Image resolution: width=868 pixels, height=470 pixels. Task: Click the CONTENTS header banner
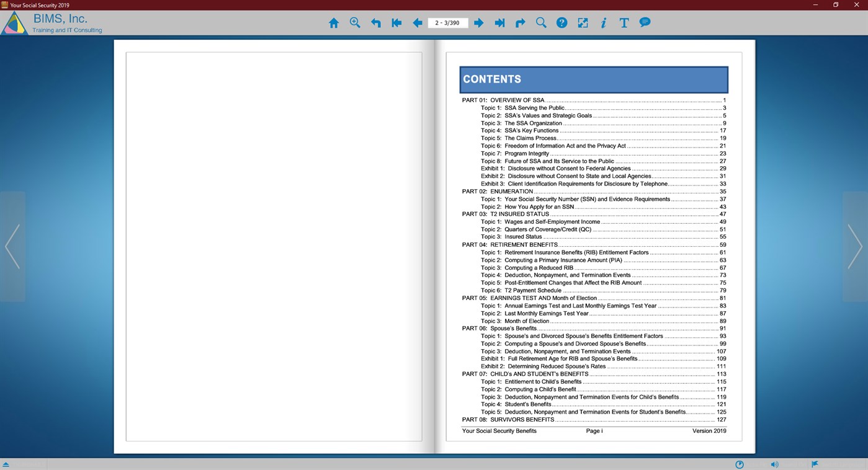593,79
